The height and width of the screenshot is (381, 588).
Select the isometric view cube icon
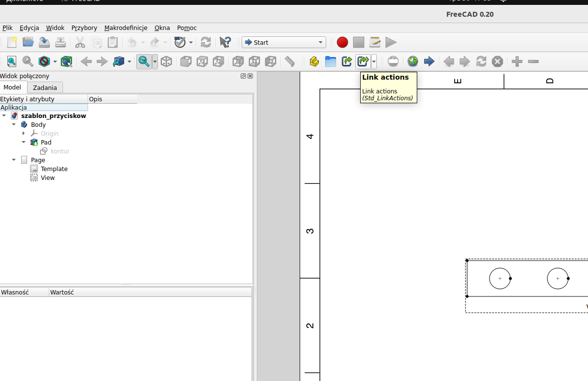coord(166,61)
